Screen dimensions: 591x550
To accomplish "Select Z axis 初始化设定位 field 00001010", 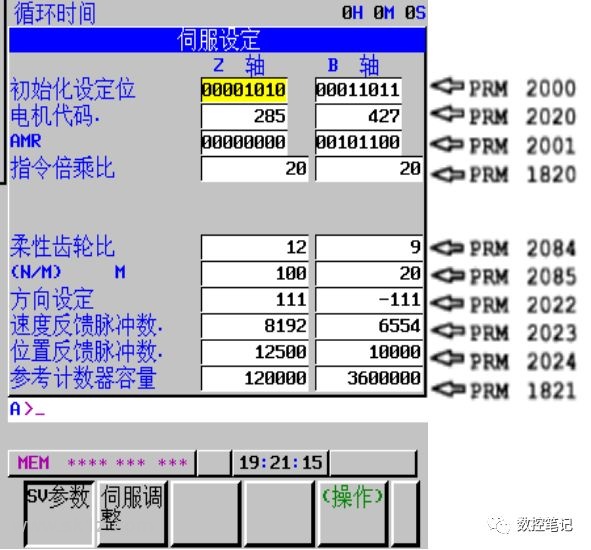I will 244,90.
